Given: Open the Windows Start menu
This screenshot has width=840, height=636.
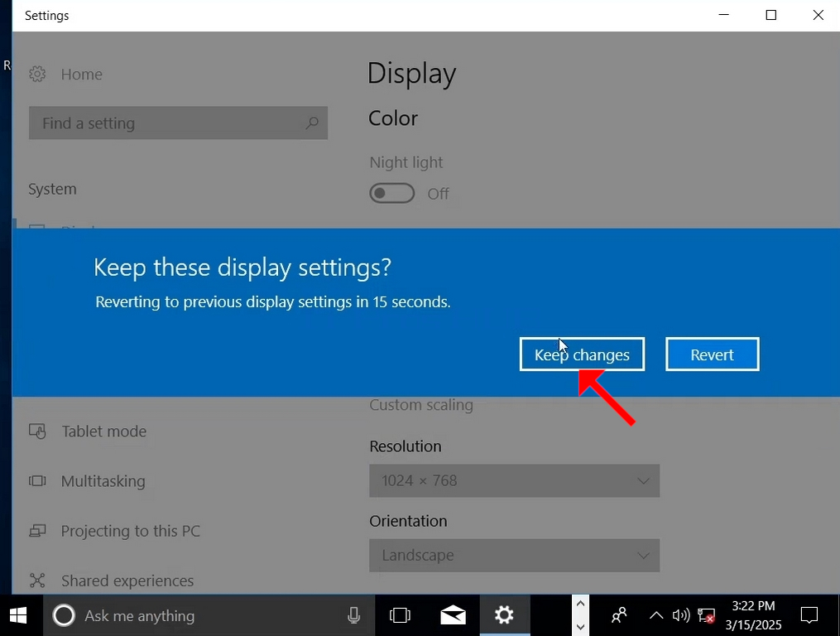Looking at the screenshot, I should [18, 615].
